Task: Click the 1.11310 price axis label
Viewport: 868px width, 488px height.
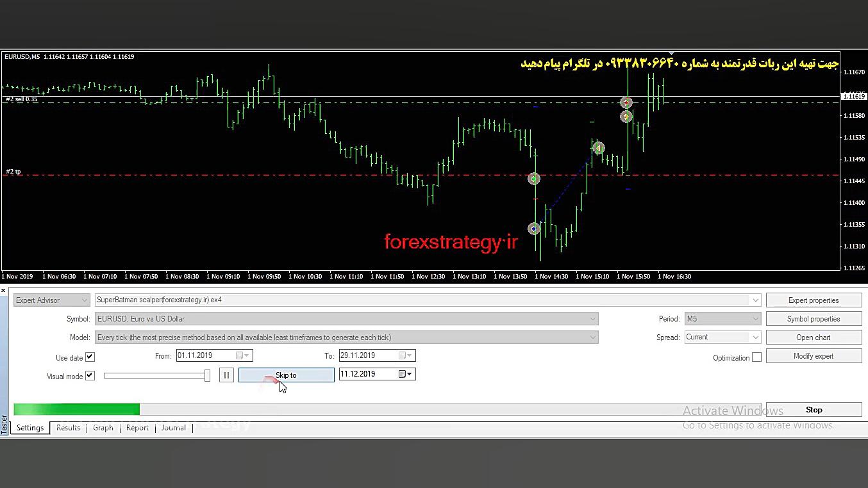Action: 855,247
